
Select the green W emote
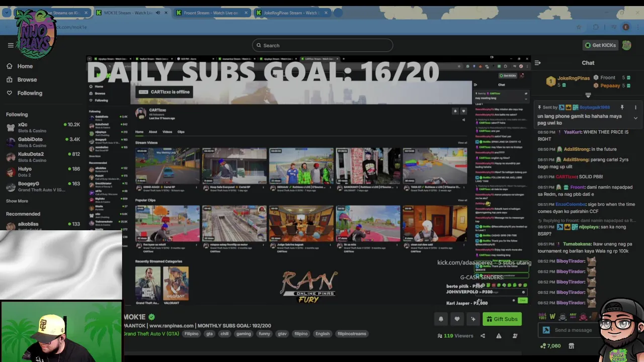click(552, 317)
